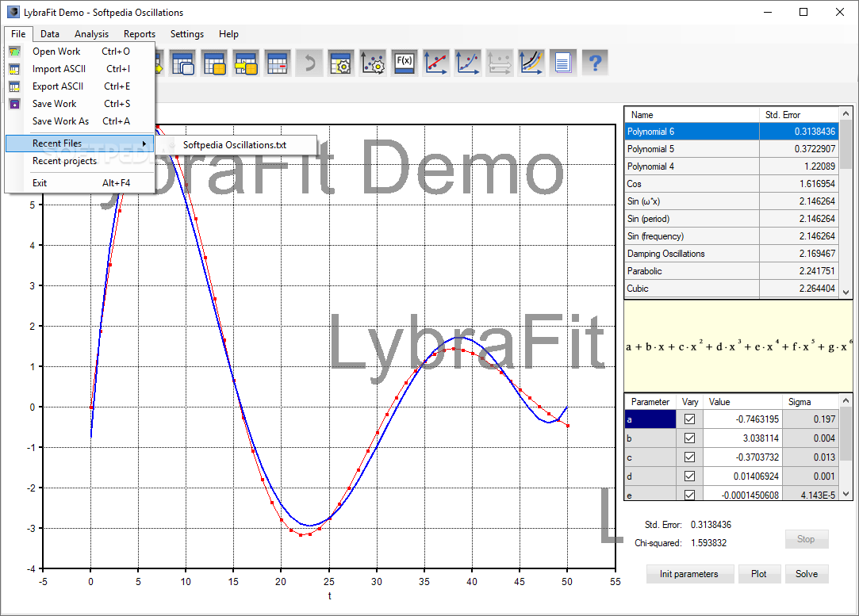859x616 pixels.
Task: Open the Data menu
Action: coord(50,34)
